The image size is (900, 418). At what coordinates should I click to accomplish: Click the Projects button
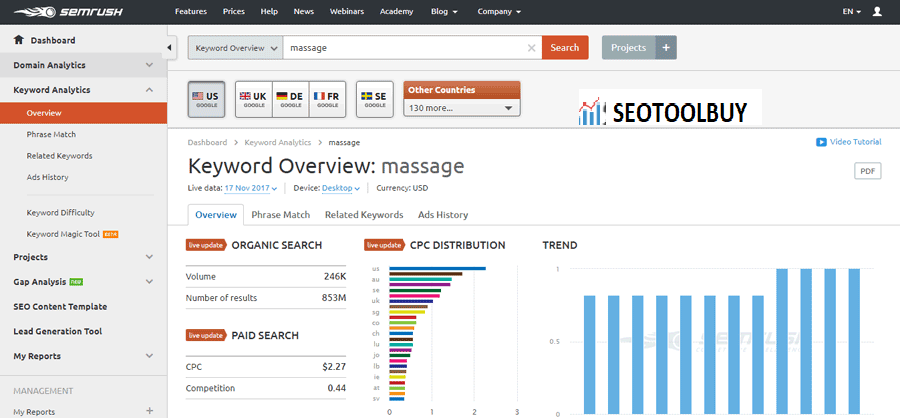pyautogui.click(x=629, y=48)
